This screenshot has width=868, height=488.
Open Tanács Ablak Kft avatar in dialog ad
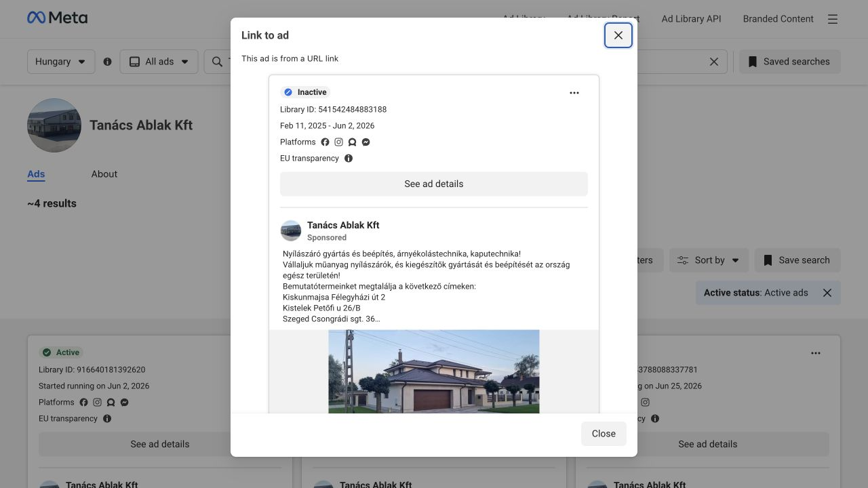tap(291, 230)
